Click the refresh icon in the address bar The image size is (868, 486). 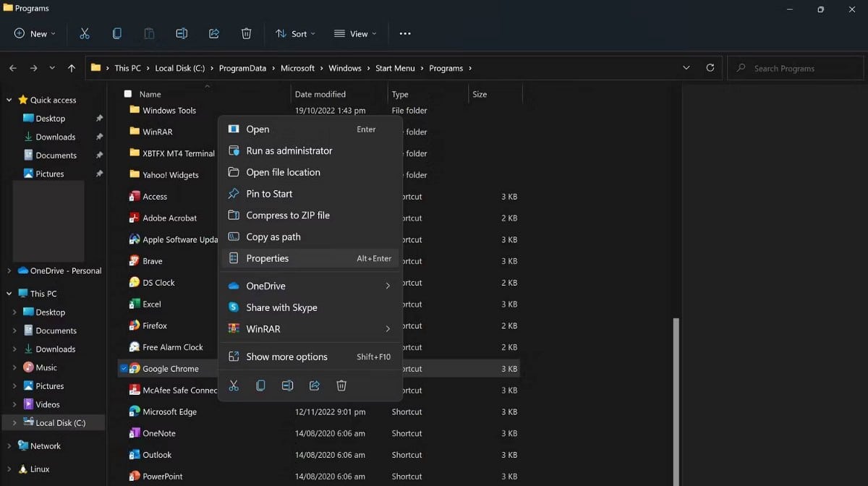click(x=710, y=67)
